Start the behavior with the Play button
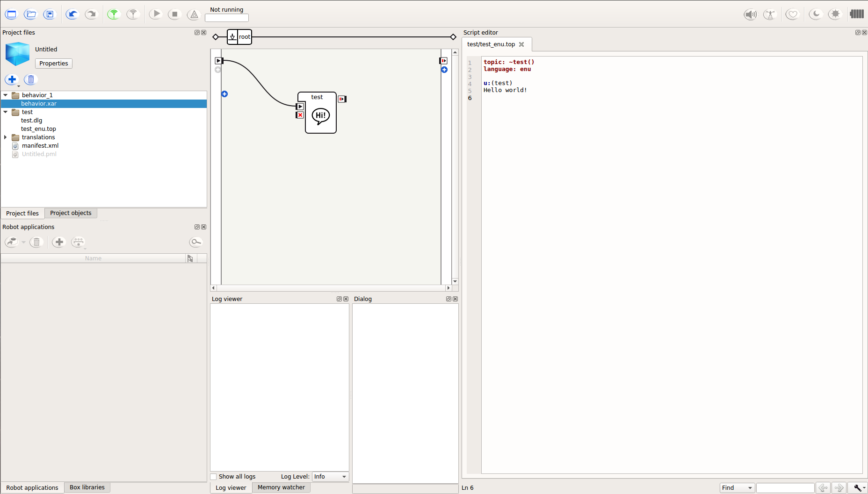This screenshot has width=868, height=494. [156, 14]
